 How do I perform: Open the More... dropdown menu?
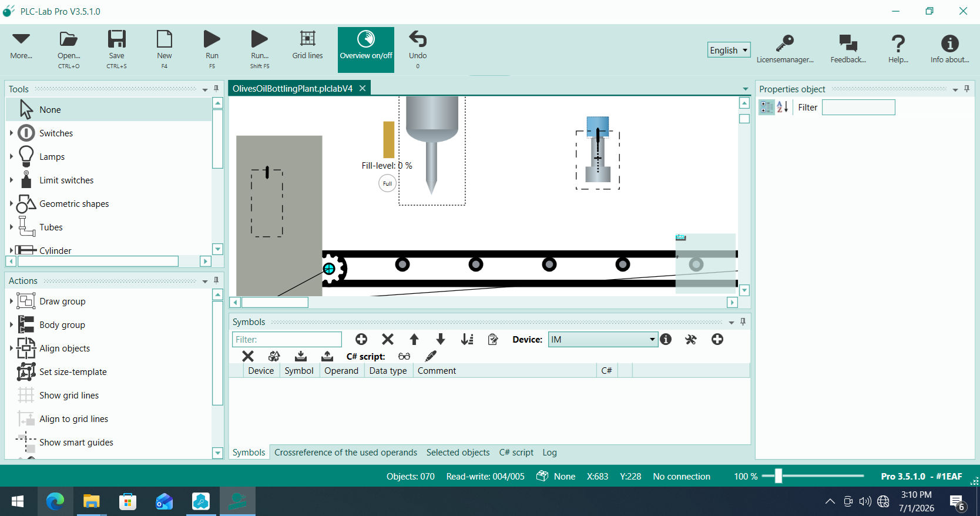click(21, 46)
